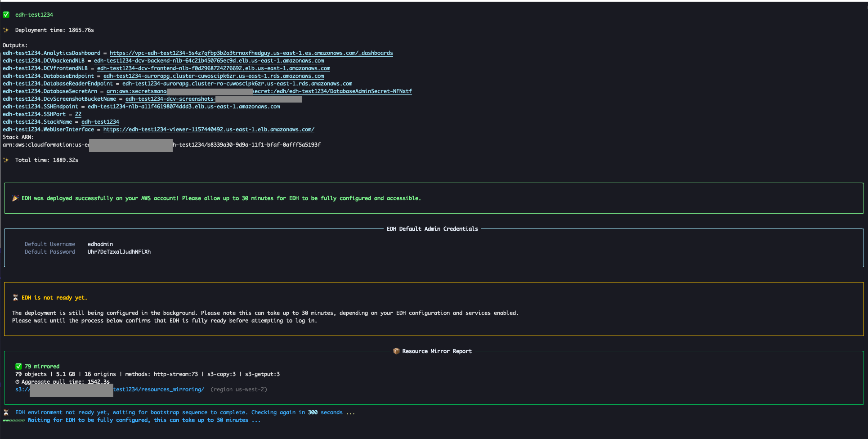Image resolution: width=868 pixels, height=439 pixels.
Task: Click the 'Aggregate pull time: 1542.3s' text
Action: point(66,382)
